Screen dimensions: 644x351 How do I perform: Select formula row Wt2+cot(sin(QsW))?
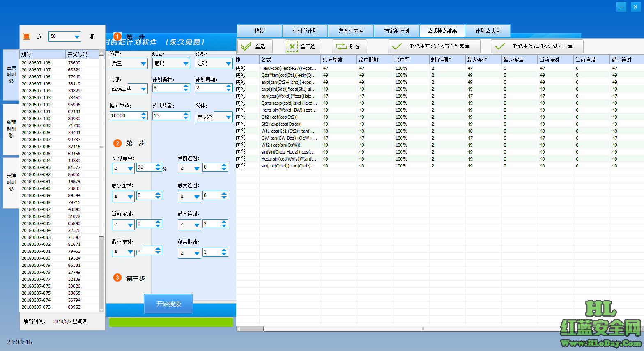[440, 145]
